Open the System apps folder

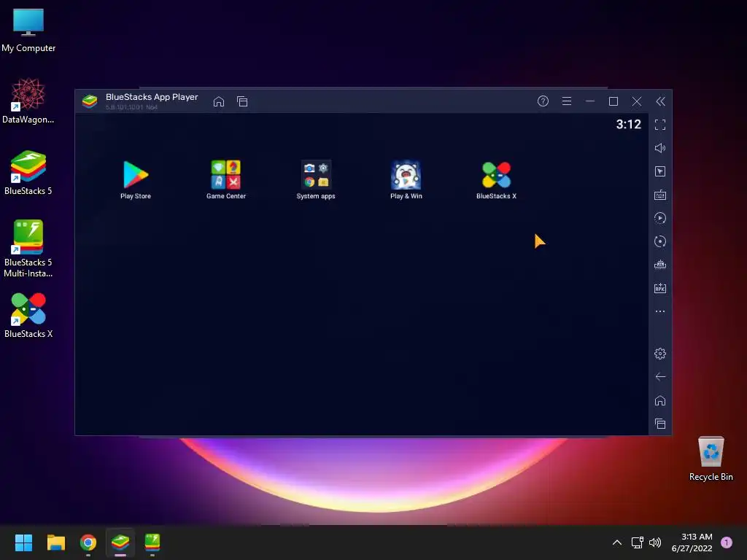316,179
